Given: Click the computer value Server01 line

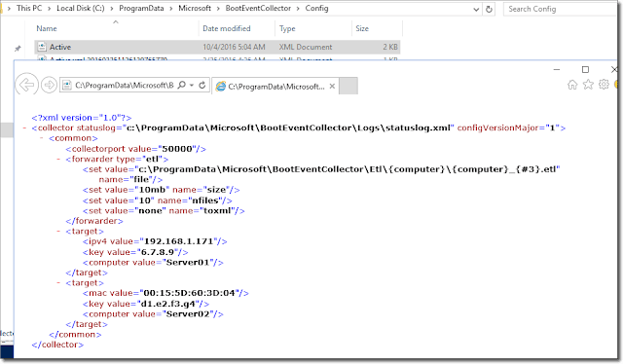Looking at the screenshot, I should tap(153, 262).
